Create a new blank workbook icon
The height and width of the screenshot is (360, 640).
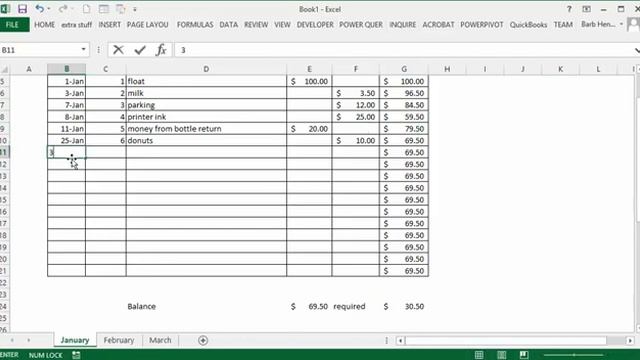click(x=86, y=9)
